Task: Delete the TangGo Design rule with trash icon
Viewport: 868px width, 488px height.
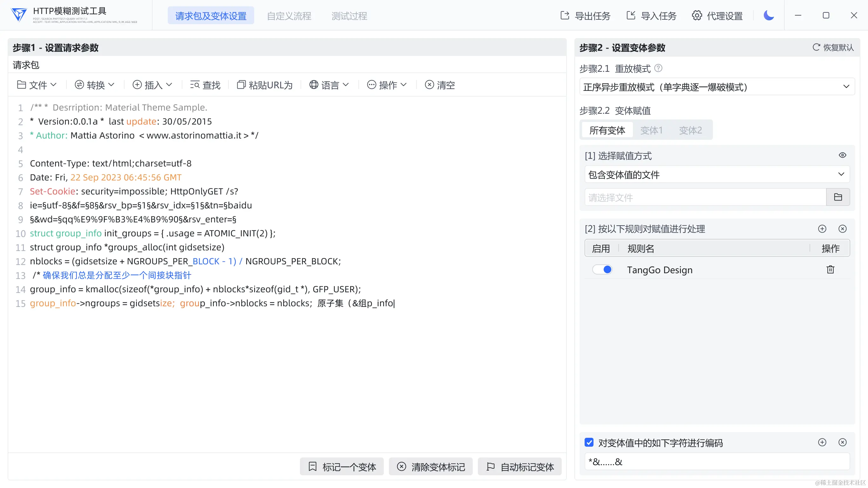Action: click(830, 270)
